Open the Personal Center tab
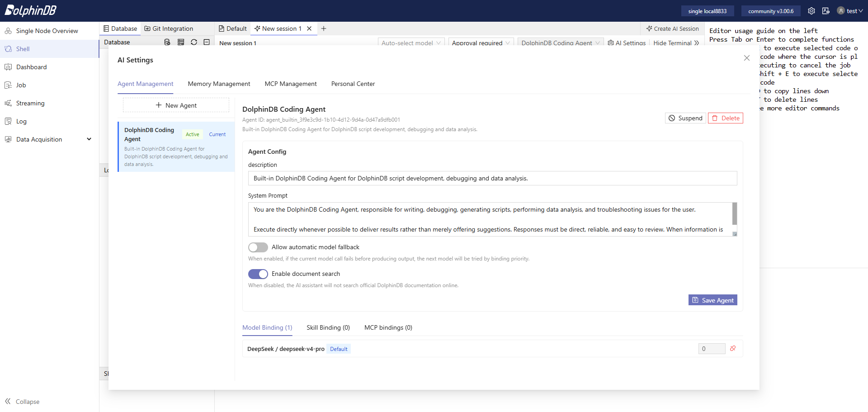868x412 pixels. pyautogui.click(x=353, y=84)
